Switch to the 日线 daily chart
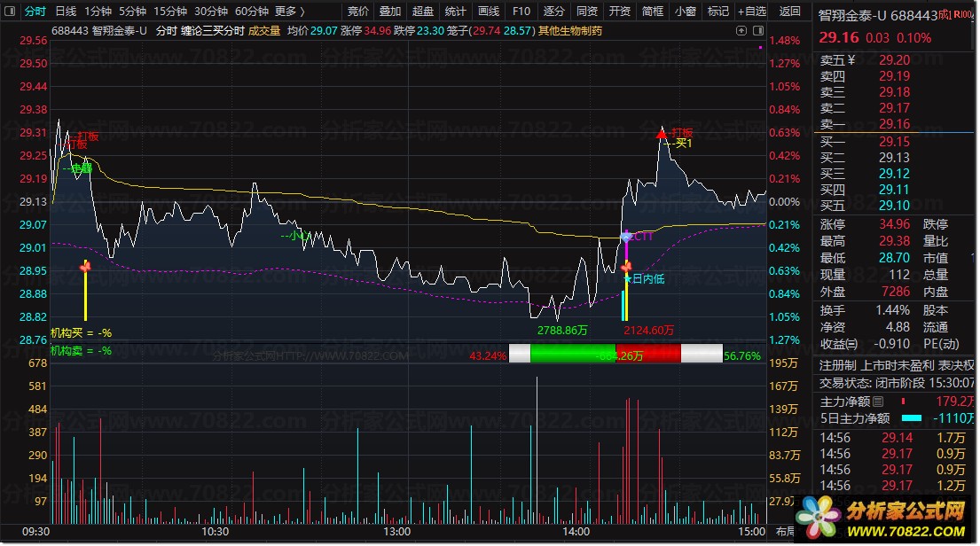Viewport: 980px width, 546px height. click(x=66, y=12)
